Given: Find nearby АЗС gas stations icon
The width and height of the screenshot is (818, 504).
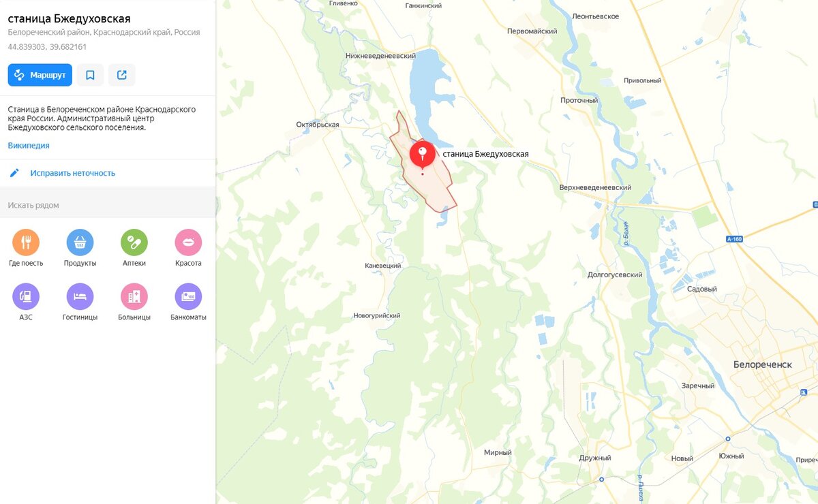Looking at the screenshot, I should click(26, 296).
